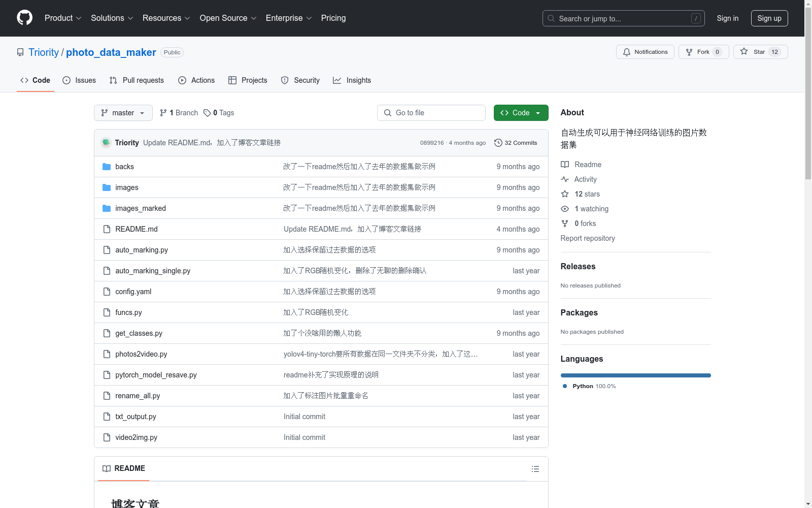Switch to the Issues tab

[x=79, y=80]
